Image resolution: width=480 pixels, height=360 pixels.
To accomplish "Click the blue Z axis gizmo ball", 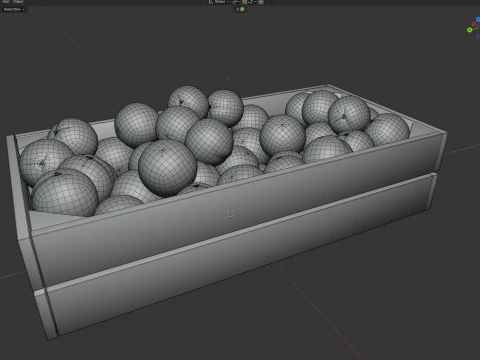I will click(478, 20).
